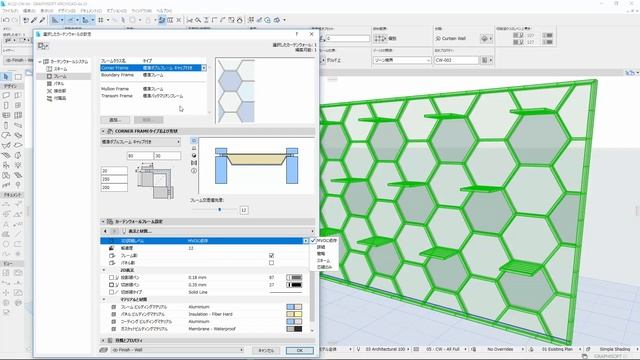Viewport: 640px width, 360px height.
Task: Click the Cancel button in dialog
Action: point(266,350)
